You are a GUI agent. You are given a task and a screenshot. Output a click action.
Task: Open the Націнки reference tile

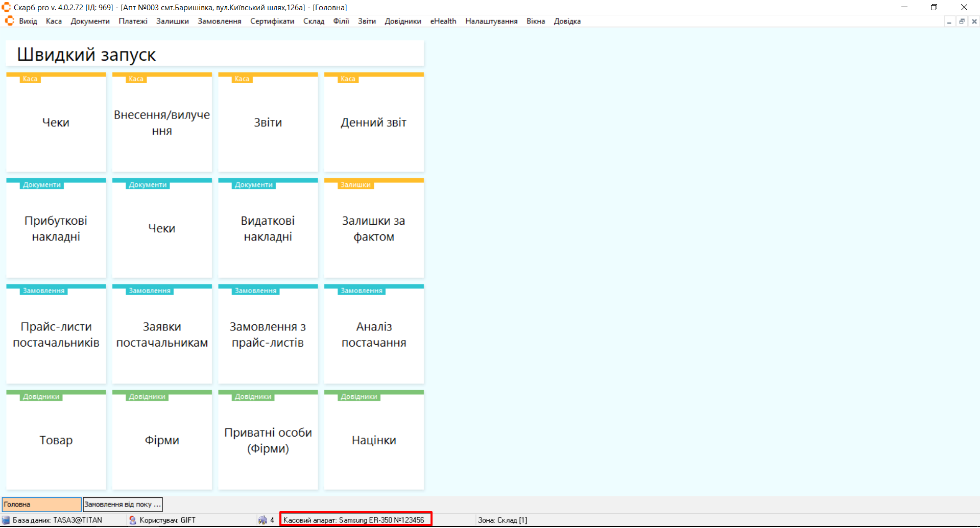tap(373, 440)
